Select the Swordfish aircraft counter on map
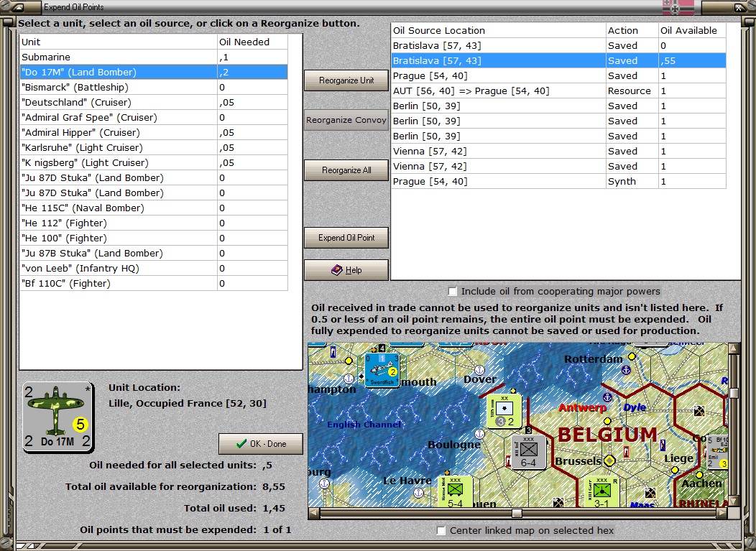756x551 pixels. click(382, 370)
